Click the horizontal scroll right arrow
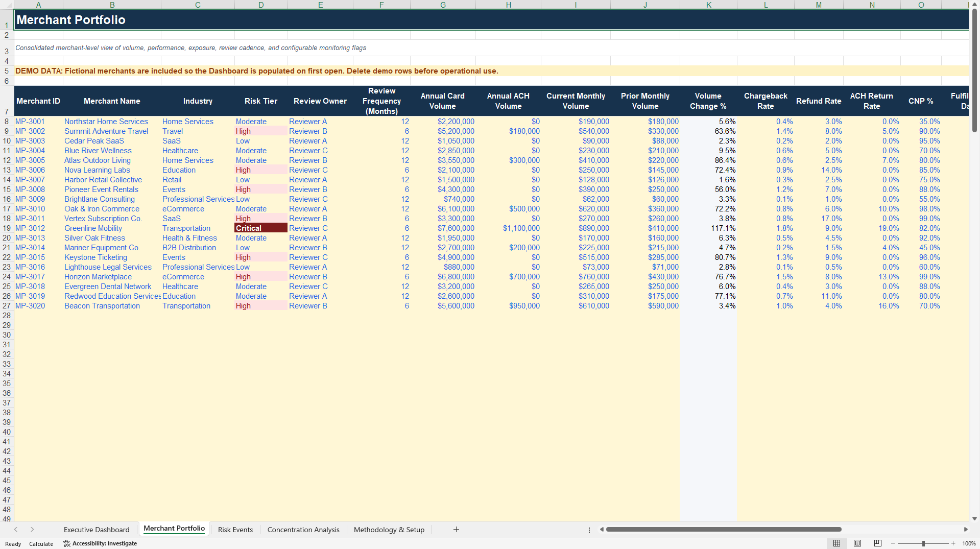The height and width of the screenshot is (549, 980). (x=966, y=530)
